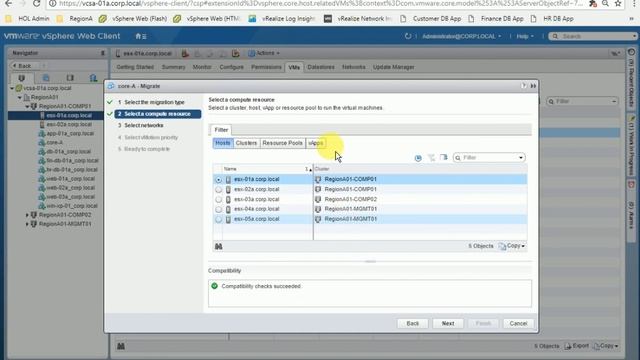Go to step 1 Select the migration type

pyautogui.click(x=154, y=102)
